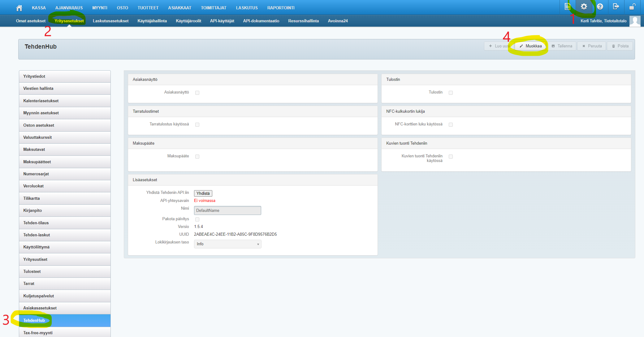
Task: Click the home icon in top bar
Action: point(19,8)
